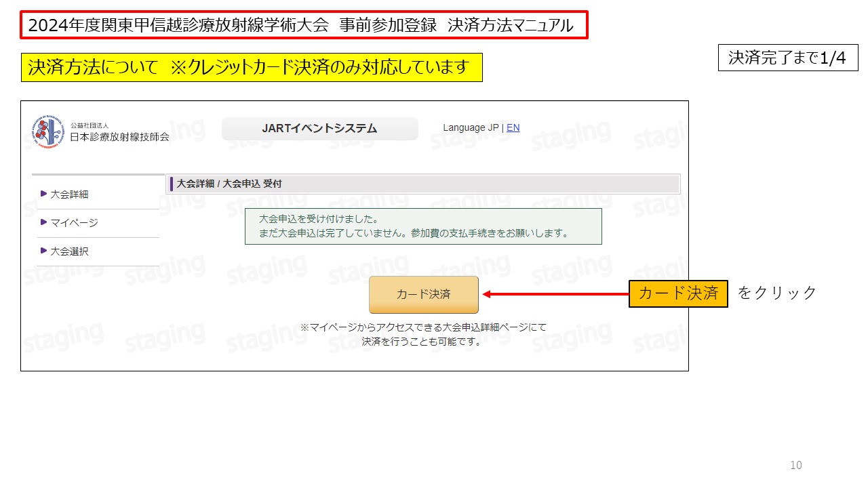Click the triangle arrow beside 大会選択
This screenshot has width=868, height=488.
44,251
